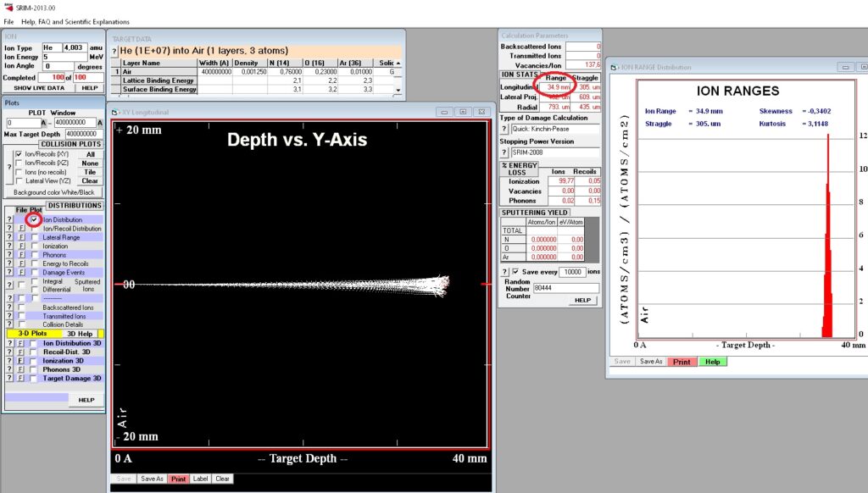Open Help, FAQ and Scientific Explanations menu
This screenshot has width=868, height=493.
[75, 21]
